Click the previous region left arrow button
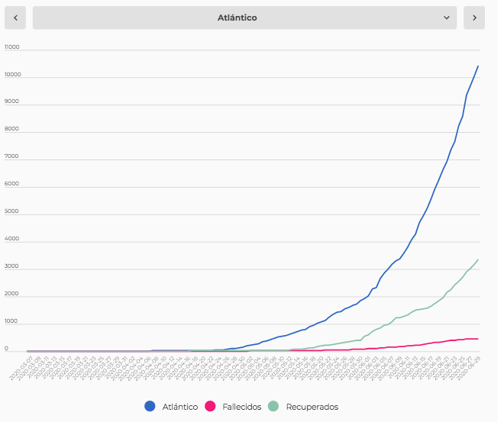The height and width of the screenshot is (422, 504). 15,18
